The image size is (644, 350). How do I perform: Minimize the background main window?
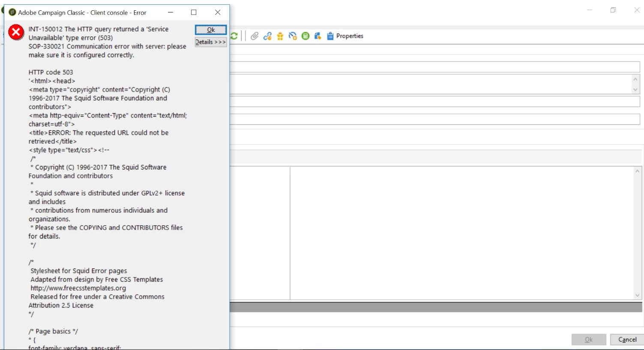click(590, 10)
